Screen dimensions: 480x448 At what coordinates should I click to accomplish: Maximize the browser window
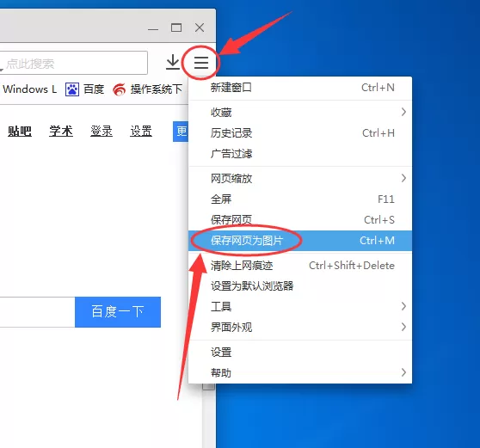click(x=176, y=28)
